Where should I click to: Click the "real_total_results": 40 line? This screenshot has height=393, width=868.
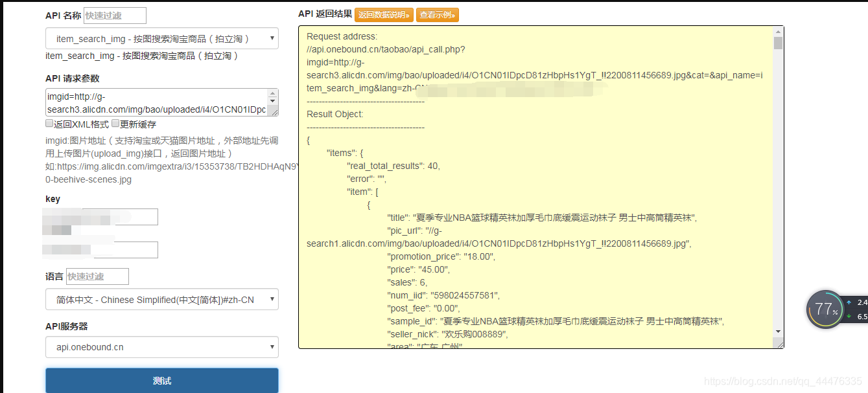tap(393, 166)
